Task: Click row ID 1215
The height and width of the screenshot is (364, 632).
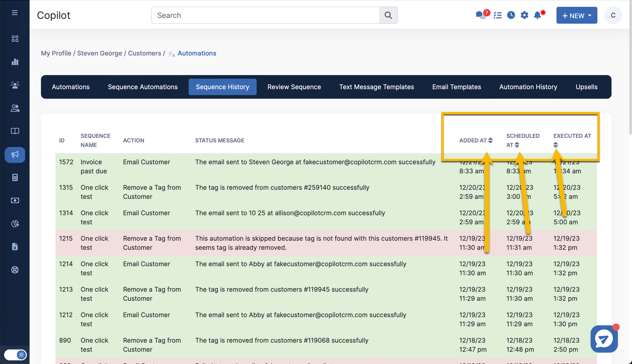Action: [66, 238]
